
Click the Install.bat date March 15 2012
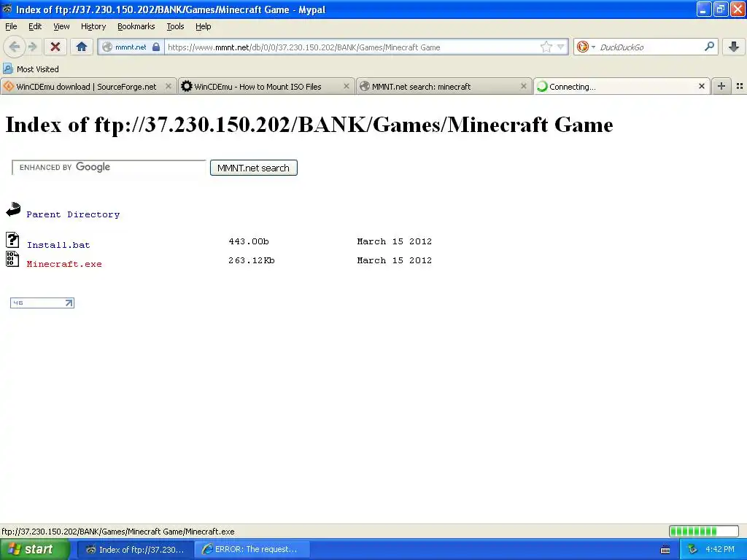(395, 241)
